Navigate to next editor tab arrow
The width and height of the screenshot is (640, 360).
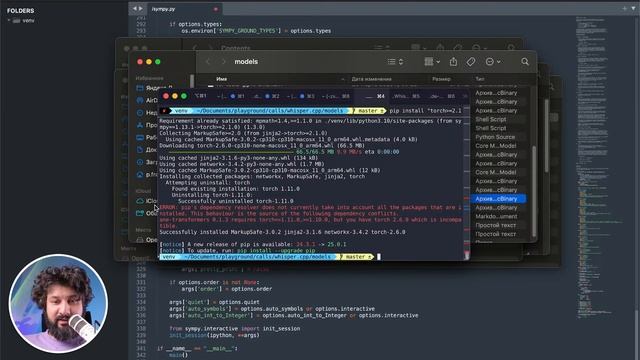(141, 9)
